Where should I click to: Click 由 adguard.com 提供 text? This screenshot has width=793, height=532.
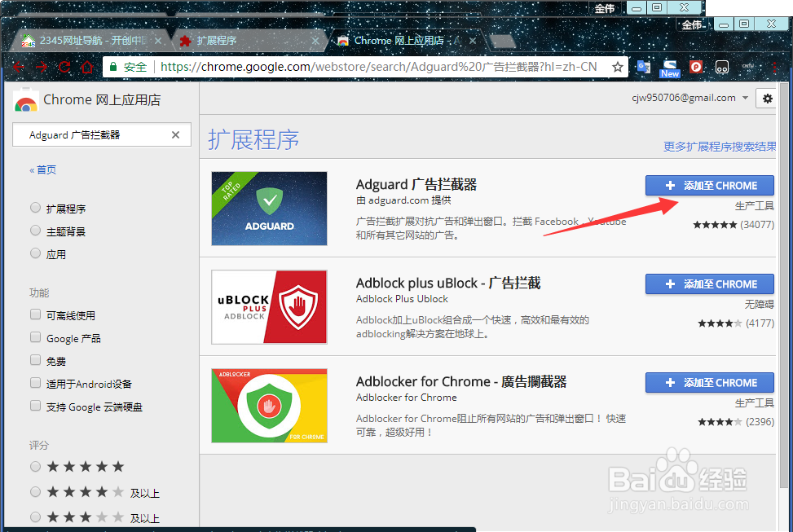coord(403,200)
